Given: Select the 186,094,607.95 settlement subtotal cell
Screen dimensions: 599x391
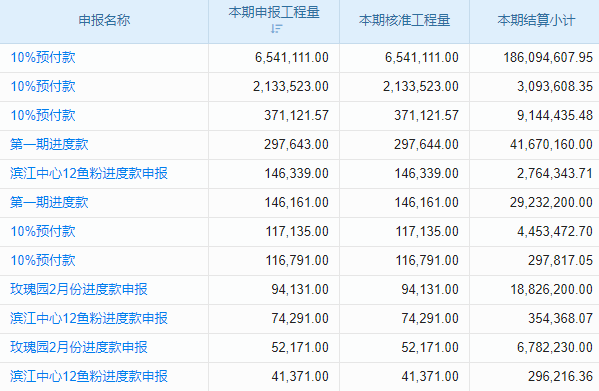Looking at the screenshot, I should (x=534, y=57).
